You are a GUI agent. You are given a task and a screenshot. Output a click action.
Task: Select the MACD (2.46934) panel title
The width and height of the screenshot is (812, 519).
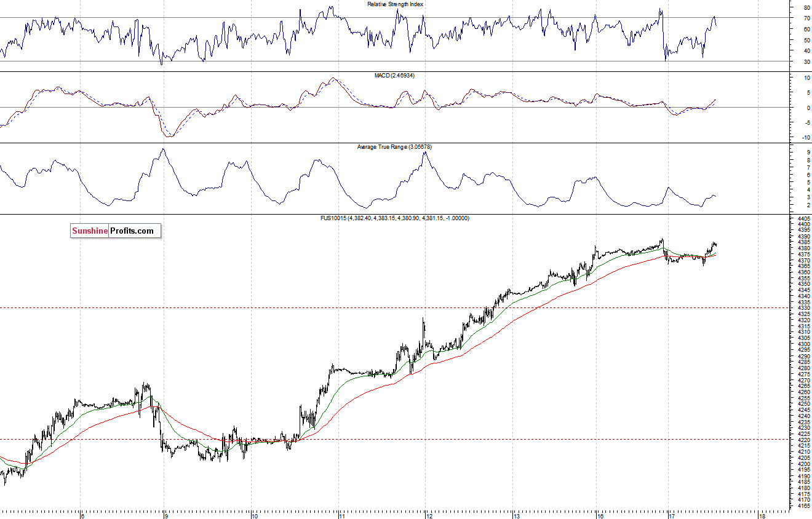coord(395,75)
